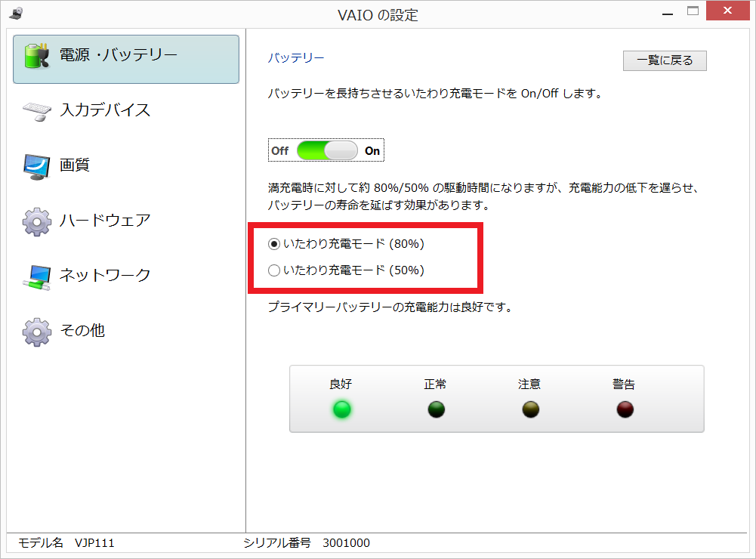Click the keyboard icon for 入力デバイス
Viewport: 756px width, 559px height.
click(37, 111)
